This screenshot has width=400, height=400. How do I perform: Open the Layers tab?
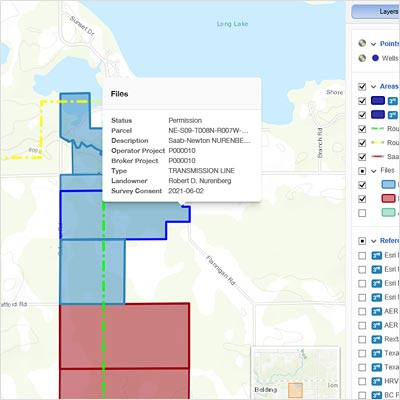point(376,11)
